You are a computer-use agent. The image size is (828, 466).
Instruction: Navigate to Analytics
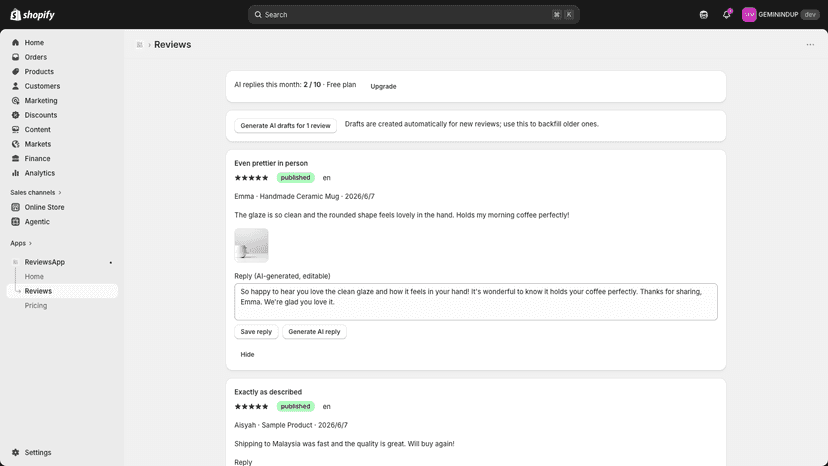(x=40, y=173)
